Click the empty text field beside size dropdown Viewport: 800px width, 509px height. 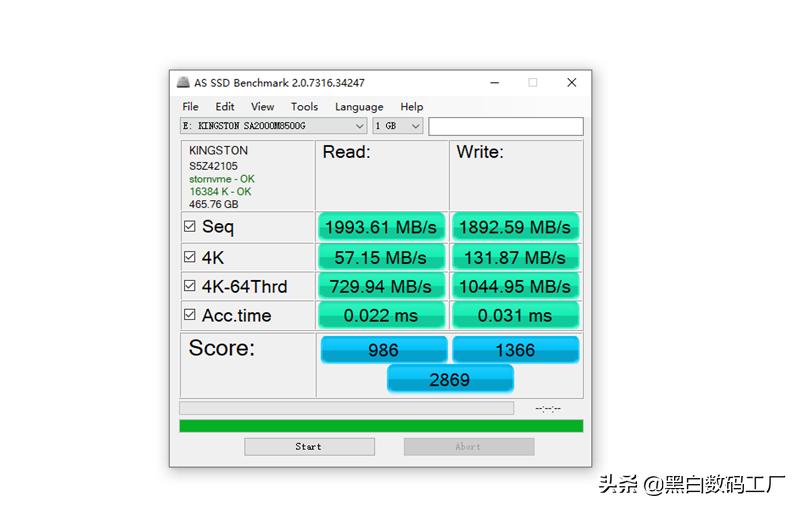[x=506, y=126]
